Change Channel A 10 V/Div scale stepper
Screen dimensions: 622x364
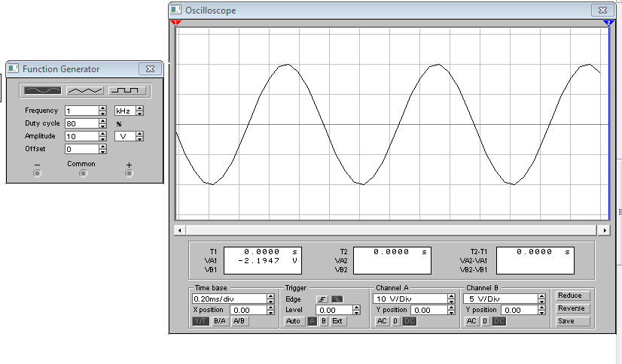coord(451,299)
